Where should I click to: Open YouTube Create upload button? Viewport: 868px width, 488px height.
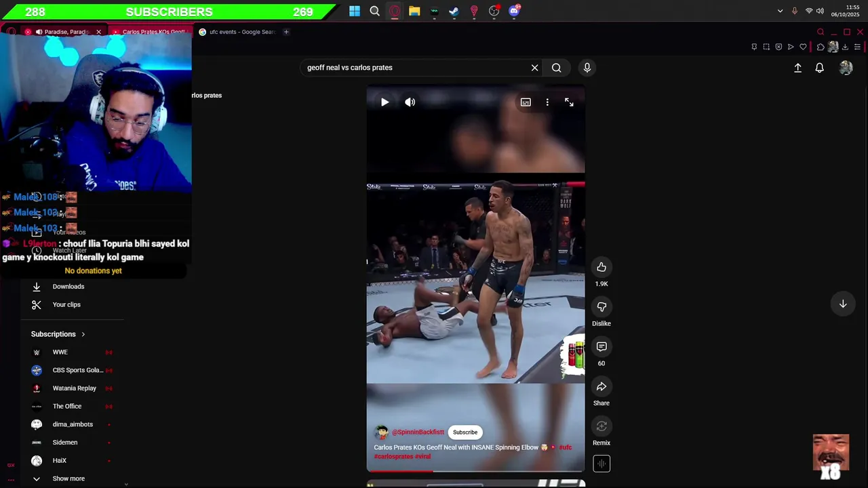point(797,68)
